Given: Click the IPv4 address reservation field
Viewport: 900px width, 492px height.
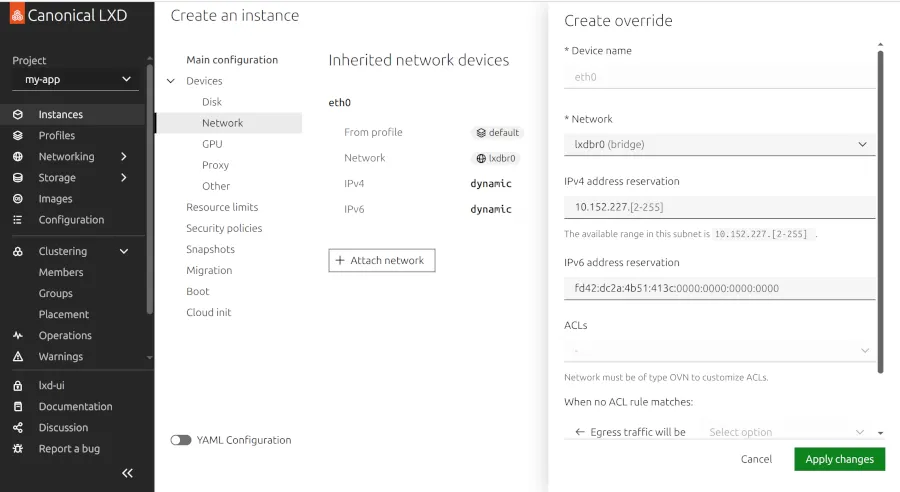Looking at the screenshot, I should (x=719, y=207).
